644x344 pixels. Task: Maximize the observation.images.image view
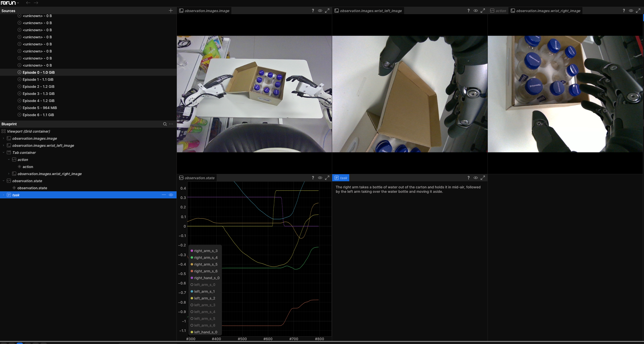(327, 11)
